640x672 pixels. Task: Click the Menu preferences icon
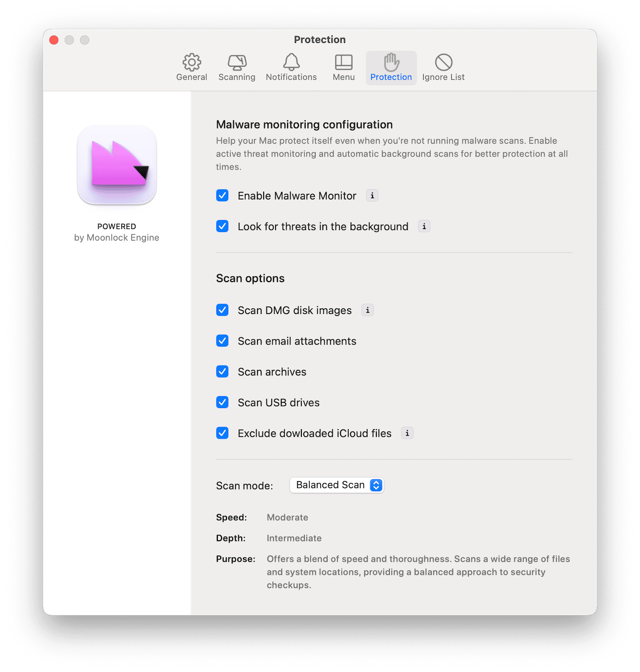click(x=343, y=67)
